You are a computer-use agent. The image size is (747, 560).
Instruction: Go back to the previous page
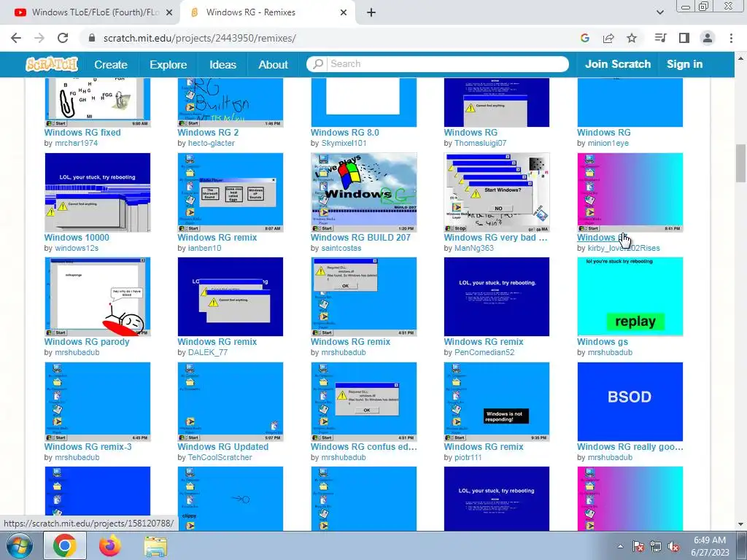[16, 38]
